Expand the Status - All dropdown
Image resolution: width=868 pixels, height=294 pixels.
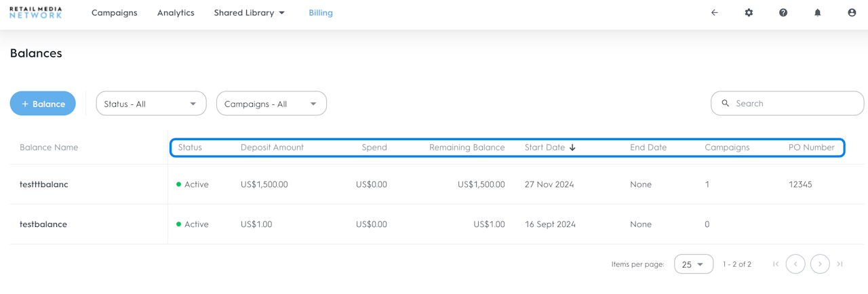[151, 104]
